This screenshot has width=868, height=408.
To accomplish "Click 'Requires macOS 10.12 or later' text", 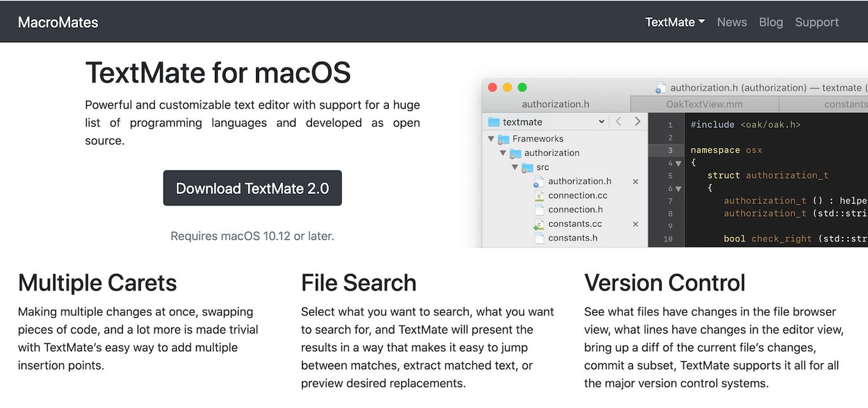I will (x=252, y=236).
